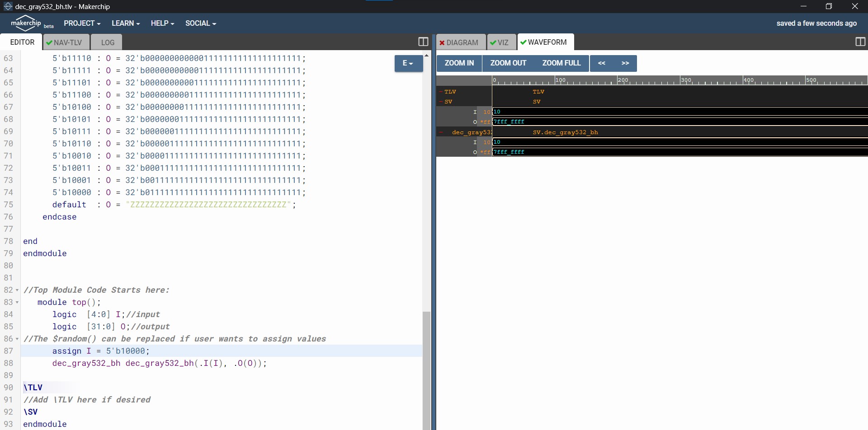This screenshot has height=430, width=868.
Task: Open the SOCIAL dropdown menu
Action: (x=200, y=23)
